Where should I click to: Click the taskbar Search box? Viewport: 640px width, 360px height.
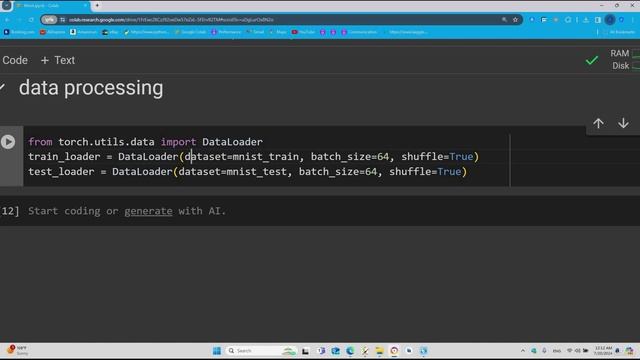[x=261, y=351]
